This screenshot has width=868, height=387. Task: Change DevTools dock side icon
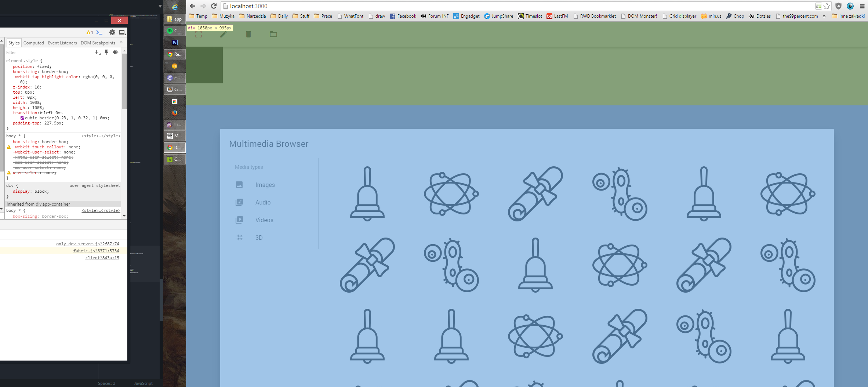(x=122, y=32)
